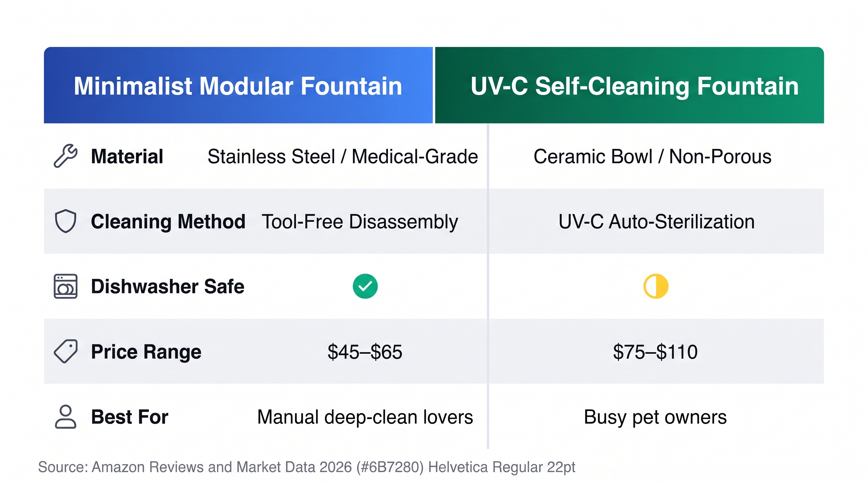
Task: Click the Cleaning Method label
Action: pyautogui.click(x=168, y=222)
